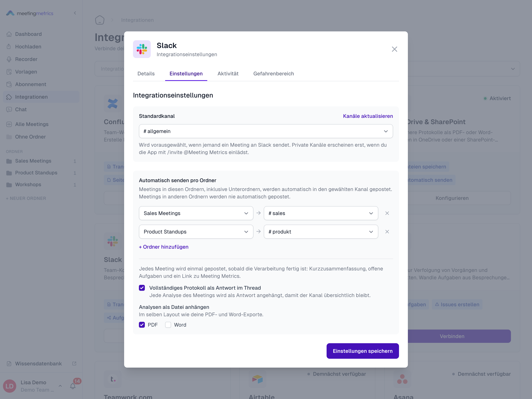Click the Slack logo in the dialog header
The height and width of the screenshot is (399, 532).
coord(142,49)
